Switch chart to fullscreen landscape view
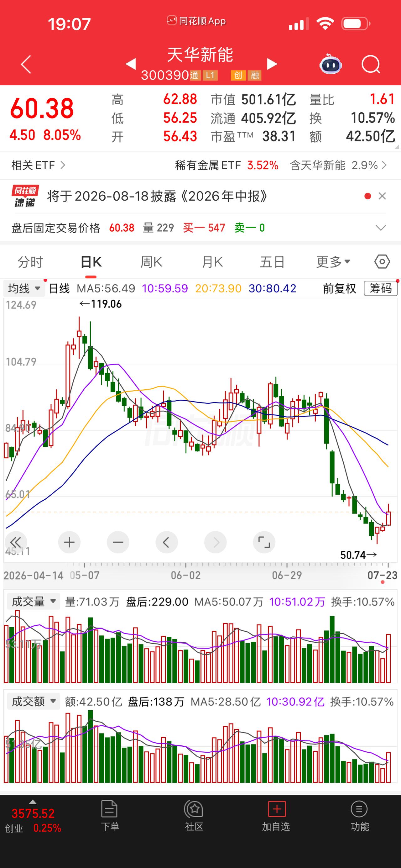Screen dimensions: 401x868 tap(264, 542)
